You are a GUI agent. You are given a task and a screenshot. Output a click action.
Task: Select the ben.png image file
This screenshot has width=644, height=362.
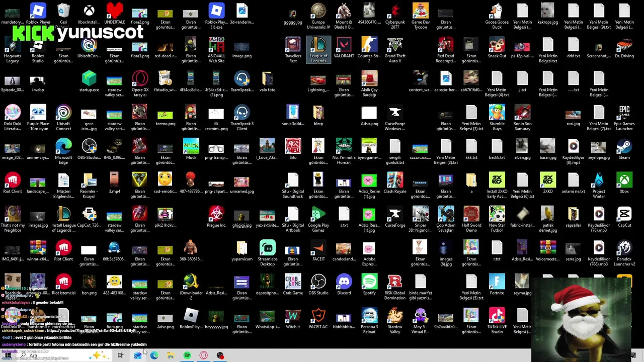point(89,285)
